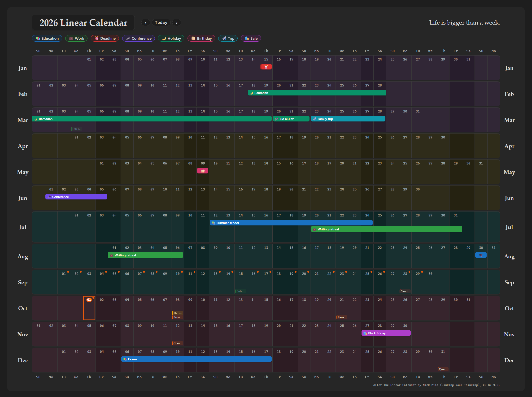
Task: Click the 'Sub...' item on Sep 15
Action: (x=241, y=291)
